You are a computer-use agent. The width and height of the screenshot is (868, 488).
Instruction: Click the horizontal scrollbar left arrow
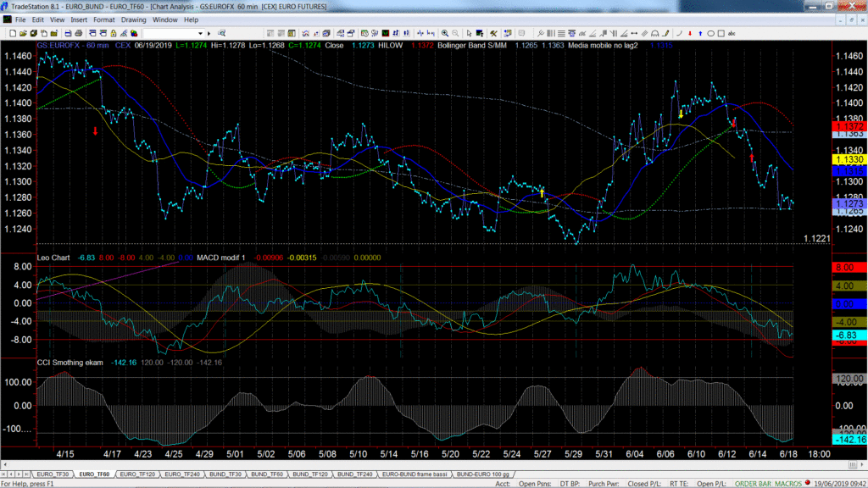(x=4, y=465)
